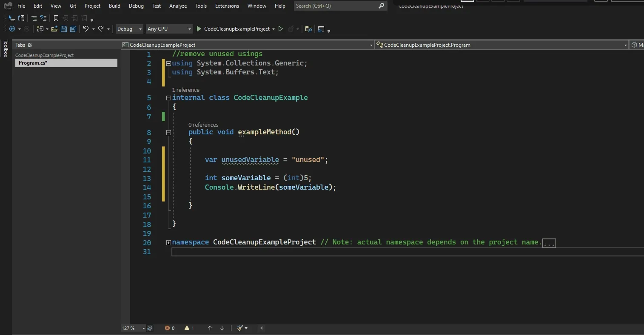This screenshot has height=335, width=644.
Task: Click the Save All toolbar icon
Action: [73, 29]
